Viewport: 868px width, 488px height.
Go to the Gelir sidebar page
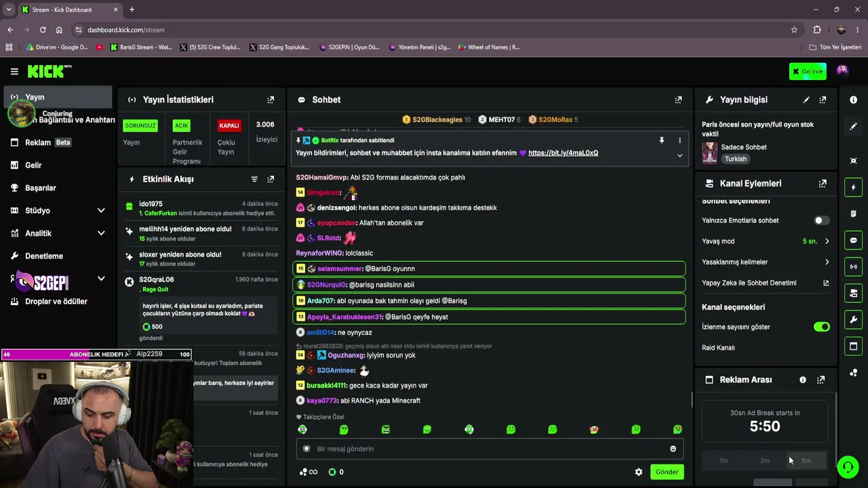58,165
